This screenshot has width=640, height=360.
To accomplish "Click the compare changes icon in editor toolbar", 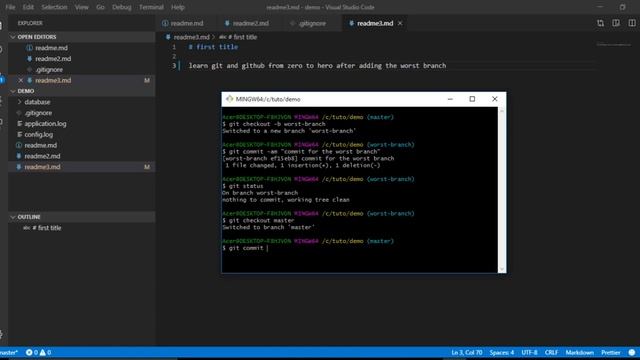I will pos(600,23).
